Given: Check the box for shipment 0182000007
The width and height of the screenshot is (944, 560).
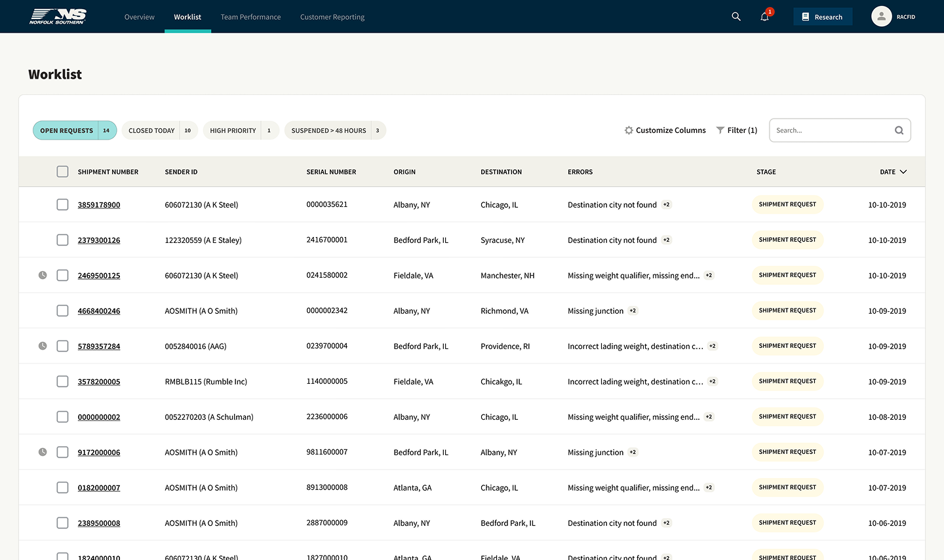Looking at the screenshot, I should coord(62,487).
